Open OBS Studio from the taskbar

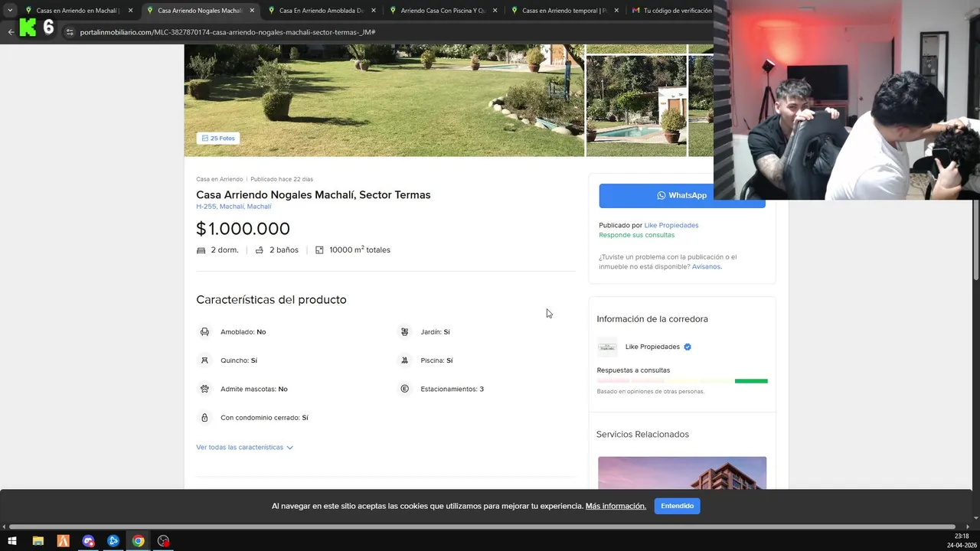click(x=163, y=541)
